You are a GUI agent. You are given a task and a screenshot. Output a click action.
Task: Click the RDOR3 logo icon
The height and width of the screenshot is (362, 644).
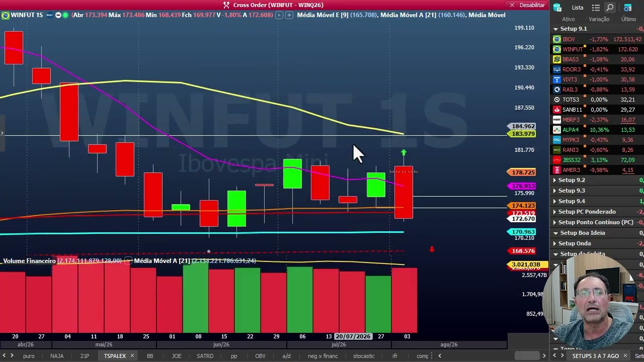point(556,69)
